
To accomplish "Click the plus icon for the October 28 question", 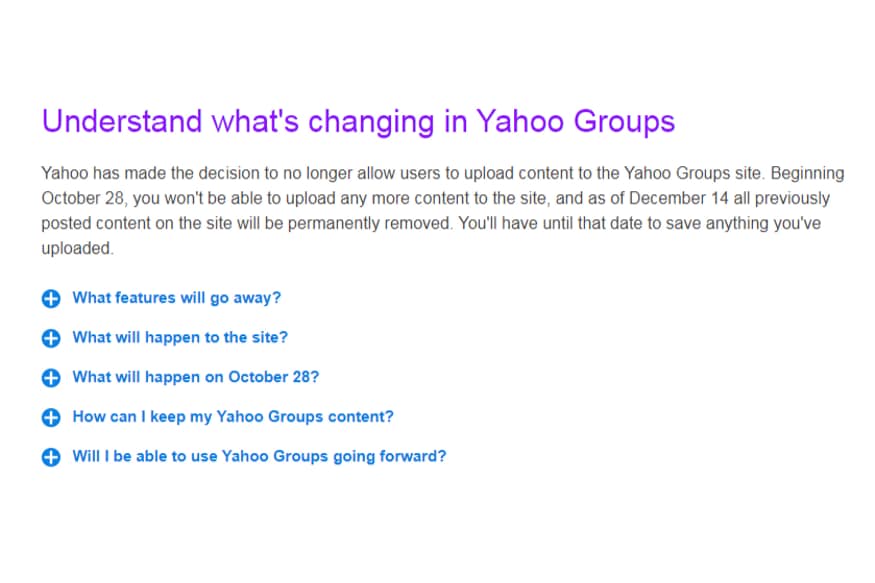I will (51, 378).
